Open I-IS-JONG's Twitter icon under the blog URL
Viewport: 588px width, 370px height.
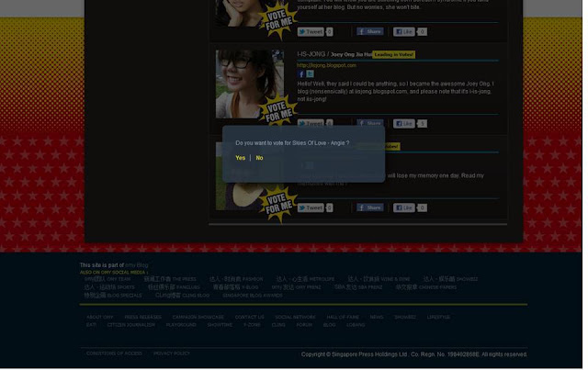point(311,73)
